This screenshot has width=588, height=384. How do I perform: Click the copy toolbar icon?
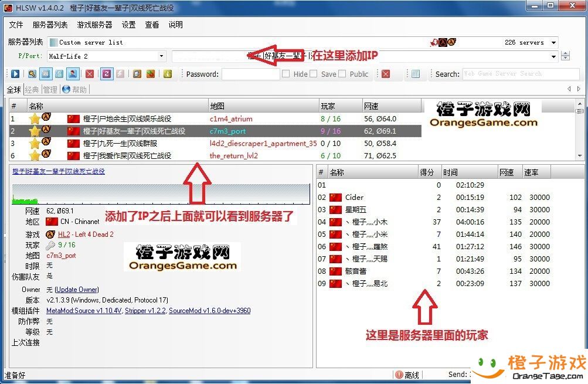point(137,74)
